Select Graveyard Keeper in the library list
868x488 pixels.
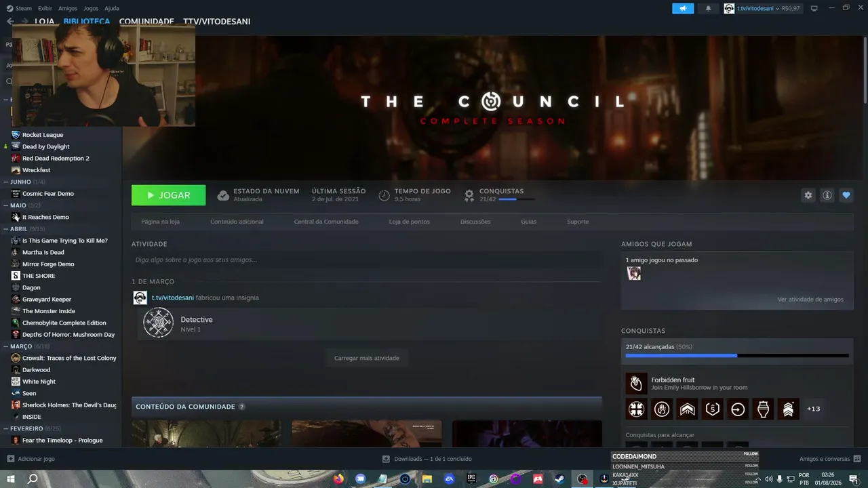(x=47, y=299)
